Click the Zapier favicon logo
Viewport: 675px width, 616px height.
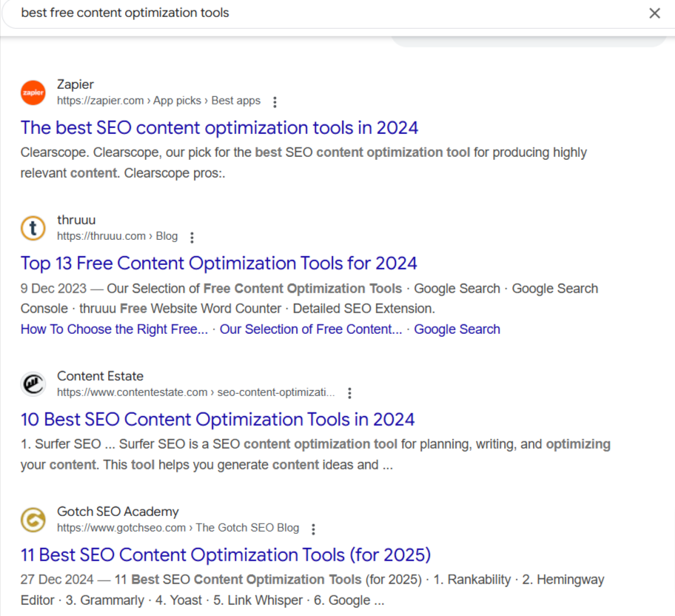coord(33,93)
